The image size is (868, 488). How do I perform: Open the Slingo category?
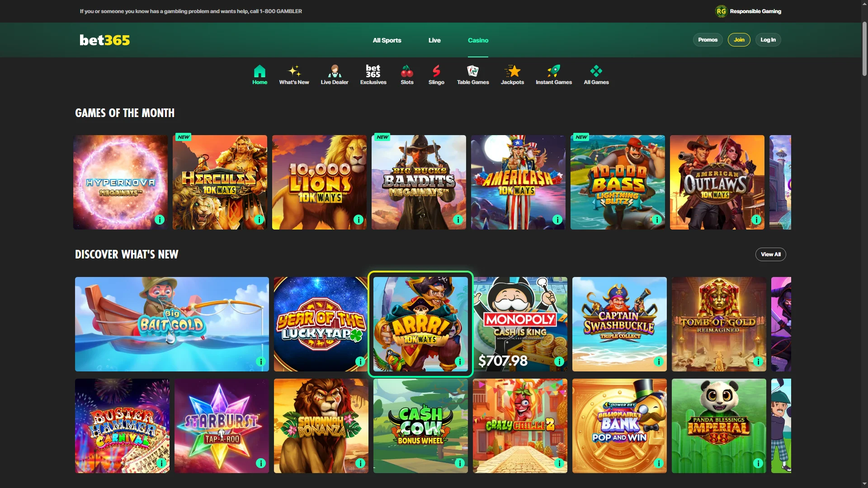tap(436, 75)
